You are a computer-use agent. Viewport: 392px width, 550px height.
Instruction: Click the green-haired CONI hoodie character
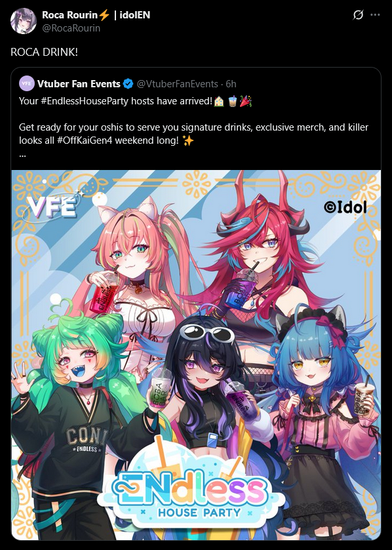pyautogui.click(x=73, y=421)
